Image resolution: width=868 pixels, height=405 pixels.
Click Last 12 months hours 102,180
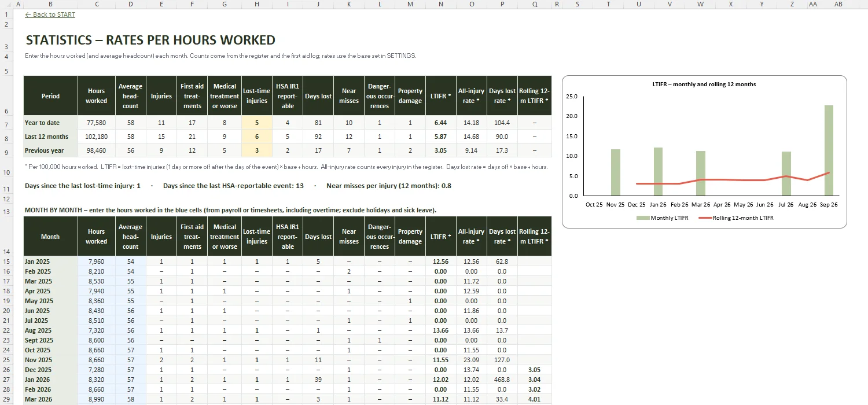click(x=97, y=137)
